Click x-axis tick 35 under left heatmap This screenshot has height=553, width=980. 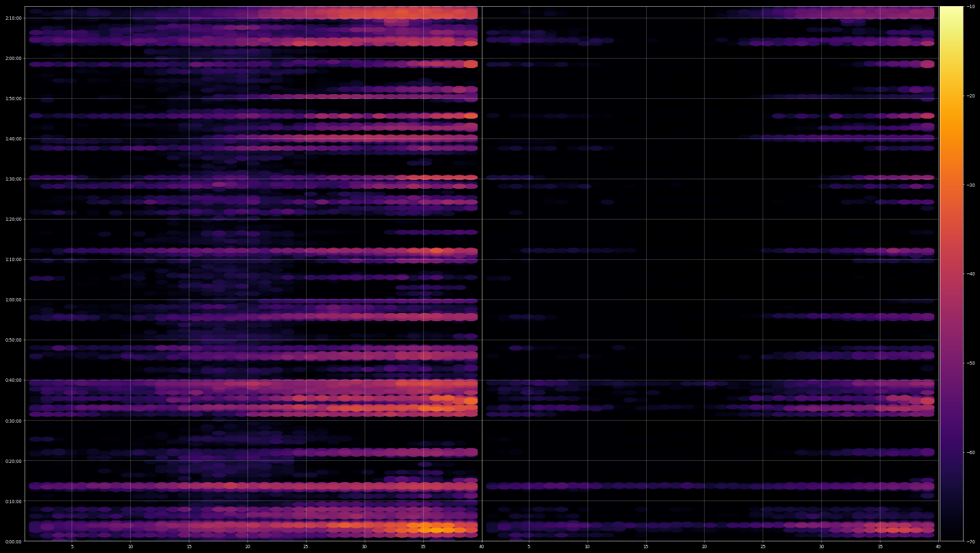423,547
